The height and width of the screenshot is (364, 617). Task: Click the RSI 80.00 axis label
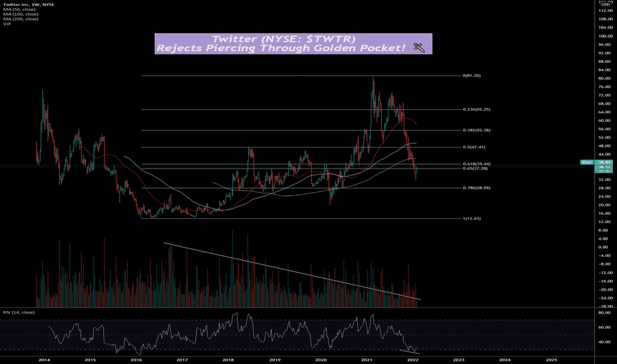(604, 313)
